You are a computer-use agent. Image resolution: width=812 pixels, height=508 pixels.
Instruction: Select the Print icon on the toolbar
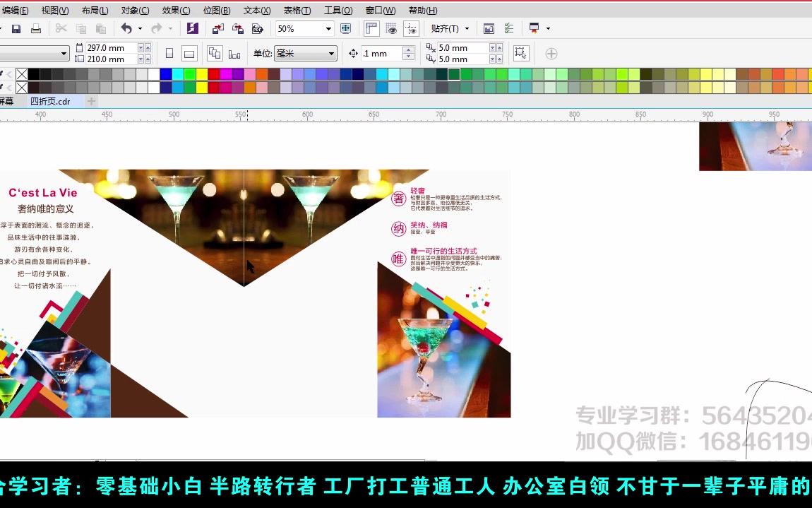tap(35, 28)
